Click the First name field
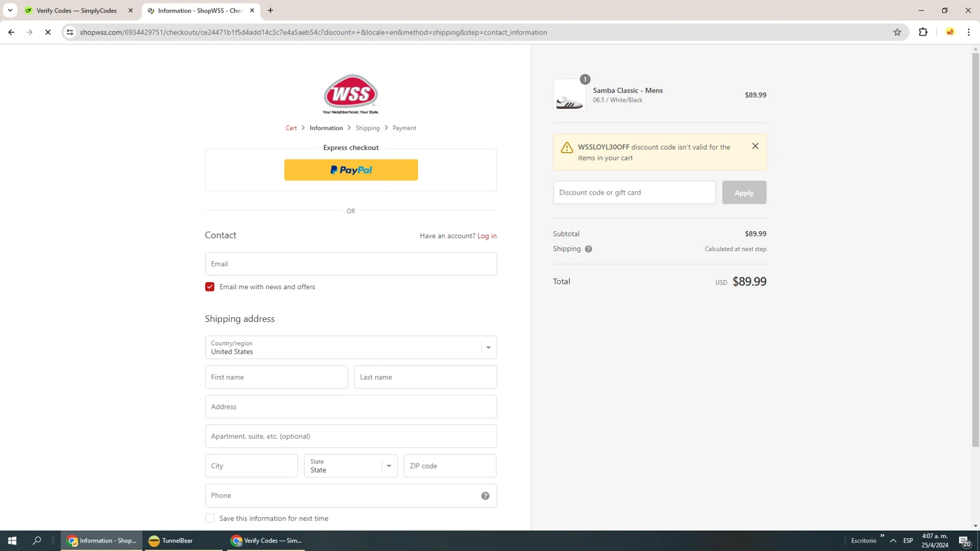 pyautogui.click(x=276, y=377)
